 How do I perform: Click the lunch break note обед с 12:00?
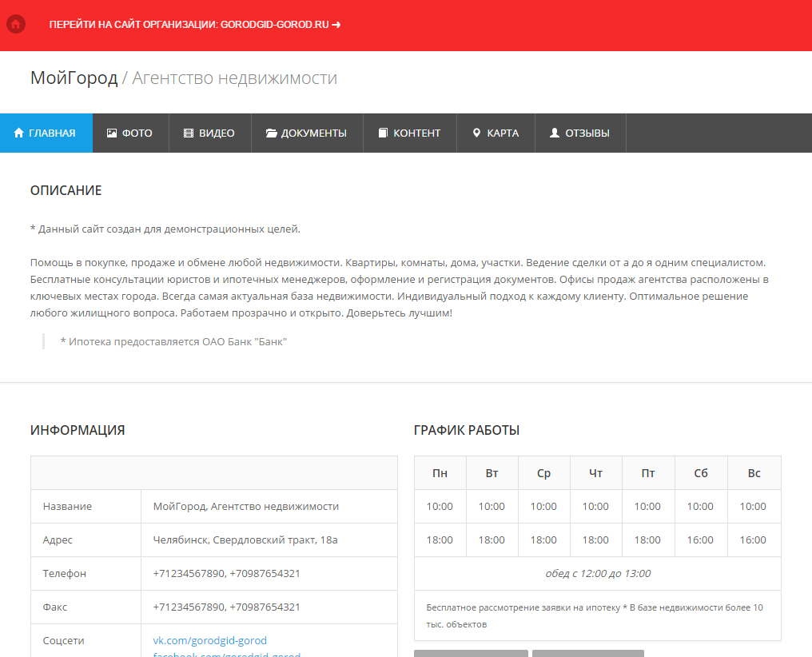coord(597,573)
